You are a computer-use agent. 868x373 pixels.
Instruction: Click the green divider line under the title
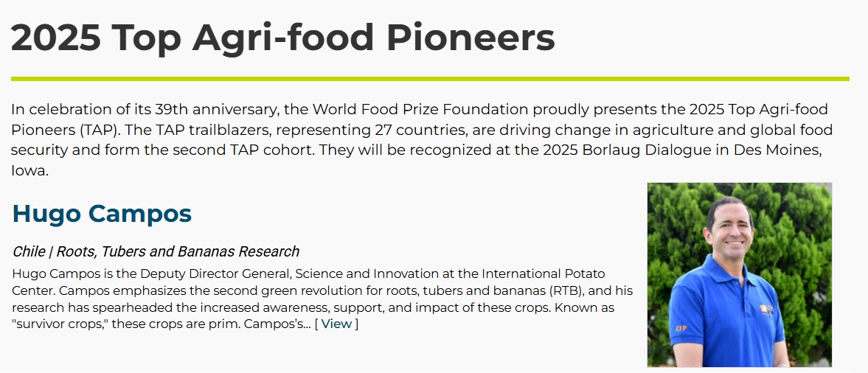[x=430, y=78]
